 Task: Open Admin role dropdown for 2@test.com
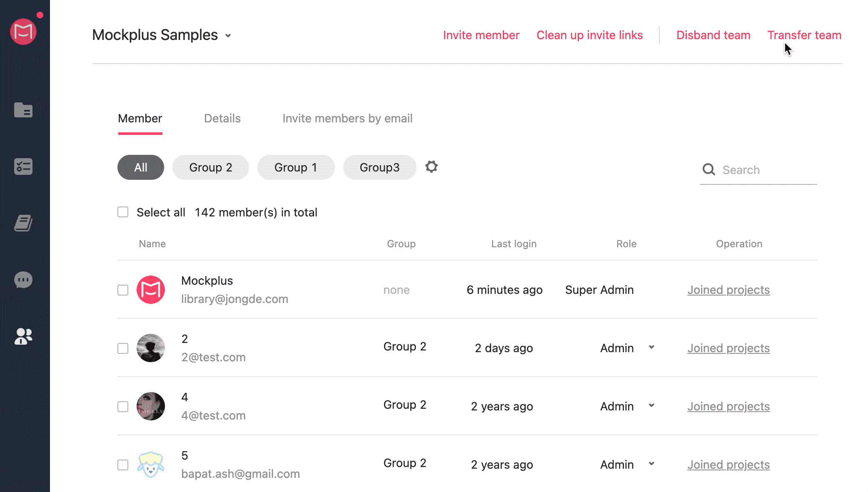point(651,347)
